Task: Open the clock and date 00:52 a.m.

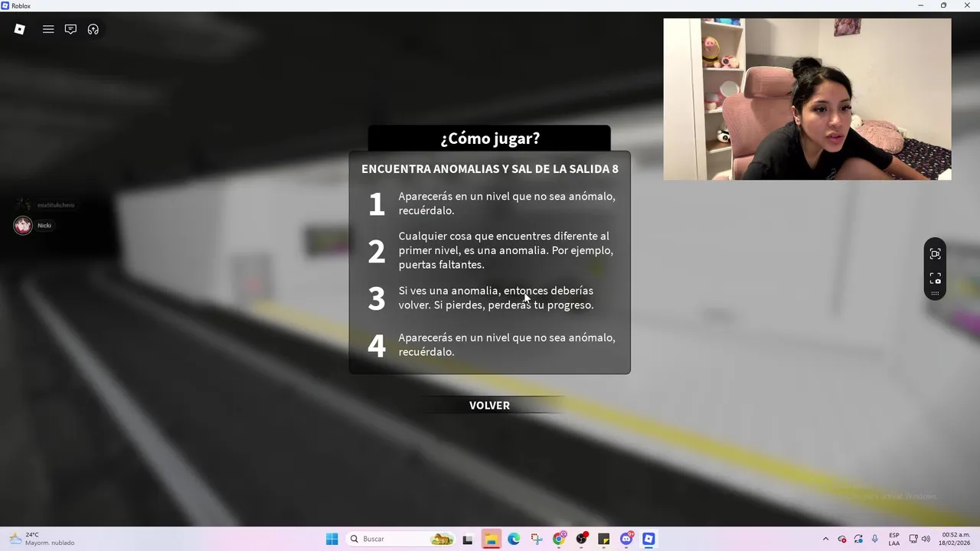Action: (x=955, y=539)
